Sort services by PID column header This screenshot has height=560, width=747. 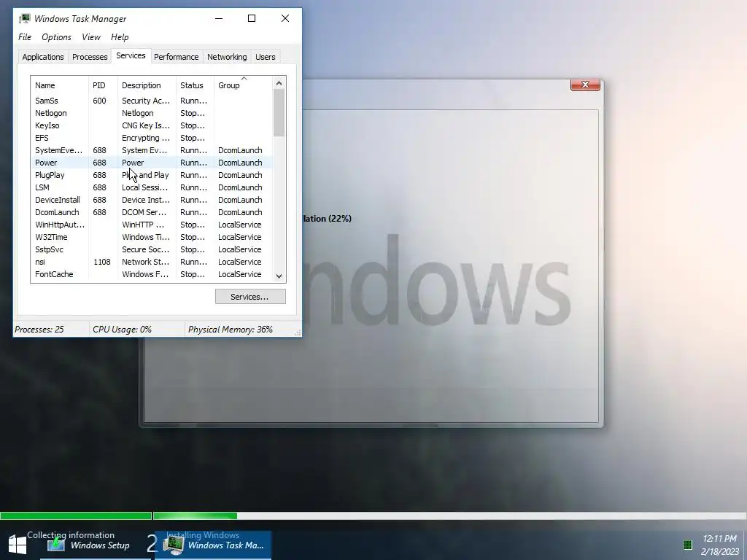pos(102,85)
